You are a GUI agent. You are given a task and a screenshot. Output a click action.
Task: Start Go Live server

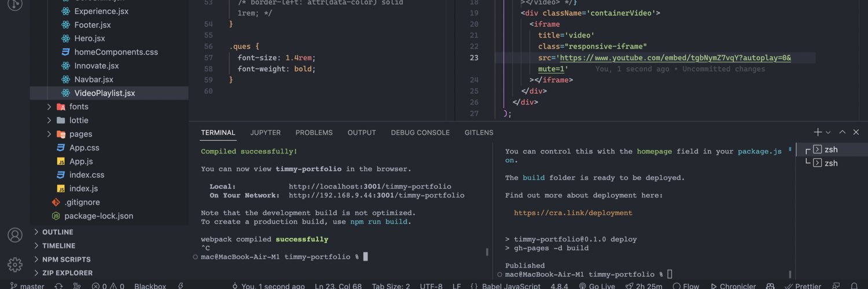tap(597, 286)
